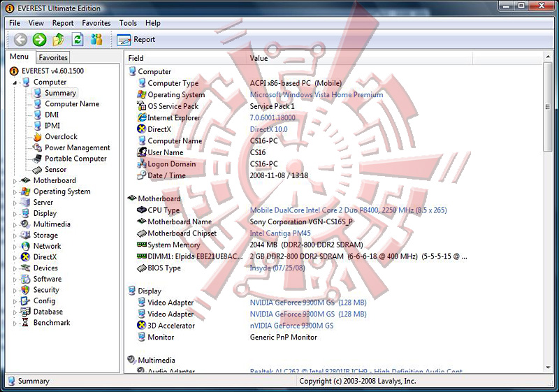559x392 pixels.
Task: Click the Refresh toolbar icon
Action: tap(78, 39)
